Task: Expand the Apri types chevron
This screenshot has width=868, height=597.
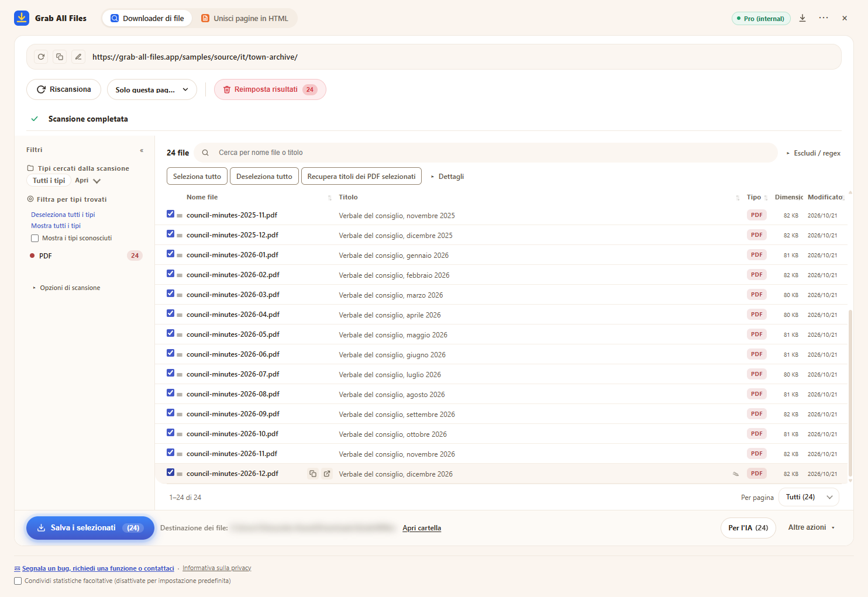Action: coord(97,181)
